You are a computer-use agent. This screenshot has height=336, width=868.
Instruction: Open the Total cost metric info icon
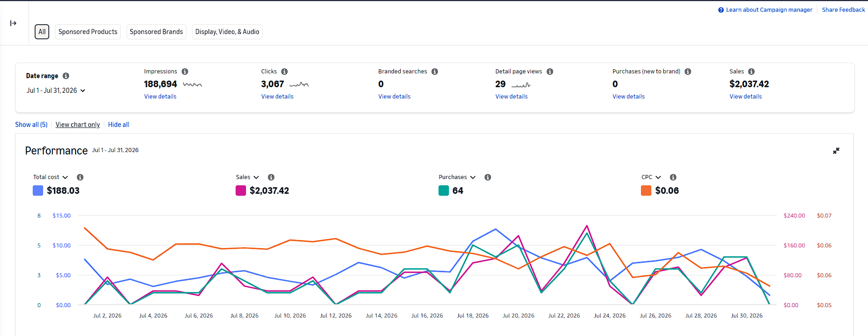80,177
